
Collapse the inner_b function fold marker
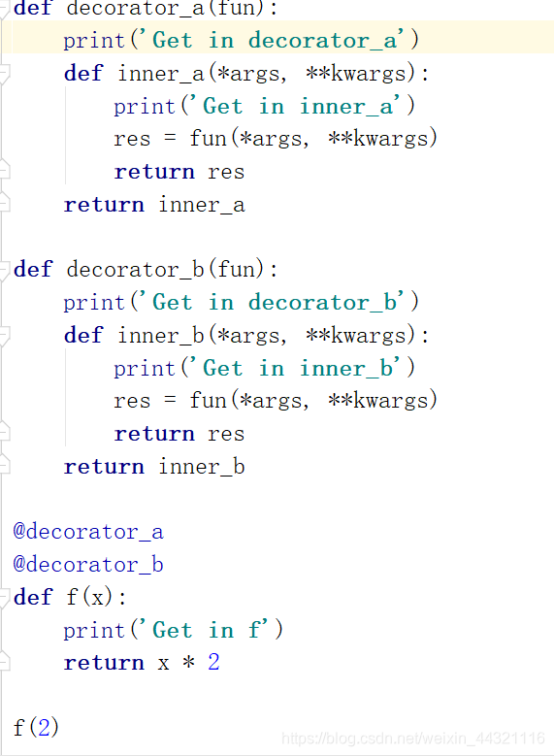(x=4, y=336)
